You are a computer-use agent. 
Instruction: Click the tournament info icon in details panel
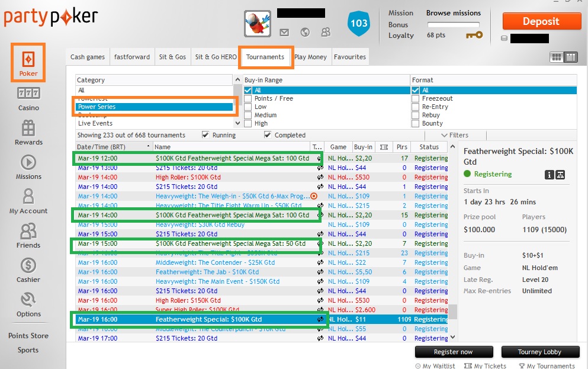pyautogui.click(x=549, y=174)
